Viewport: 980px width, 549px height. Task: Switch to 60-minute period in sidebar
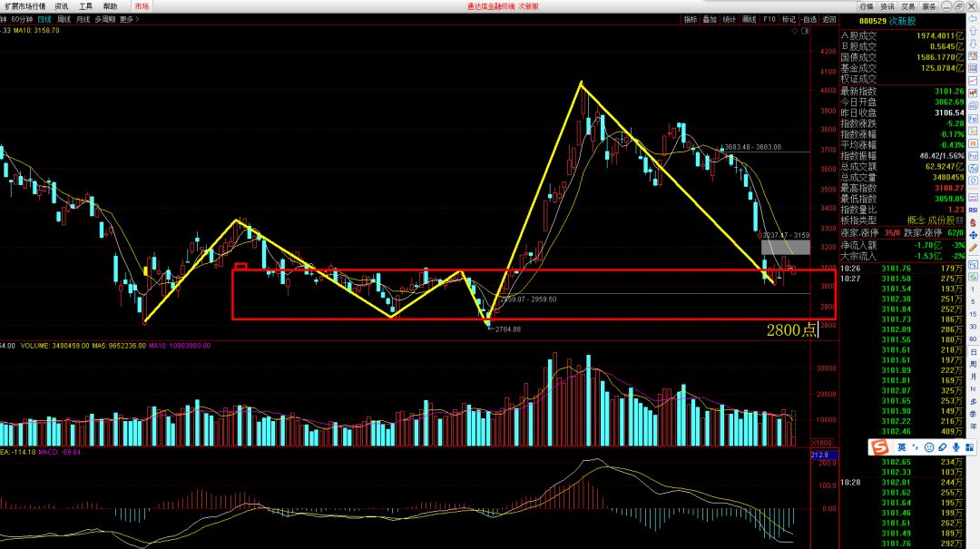click(973, 338)
